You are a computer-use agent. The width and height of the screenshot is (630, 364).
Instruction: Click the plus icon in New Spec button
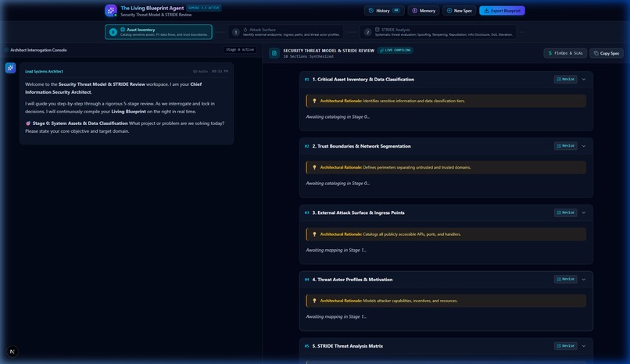(449, 10)
